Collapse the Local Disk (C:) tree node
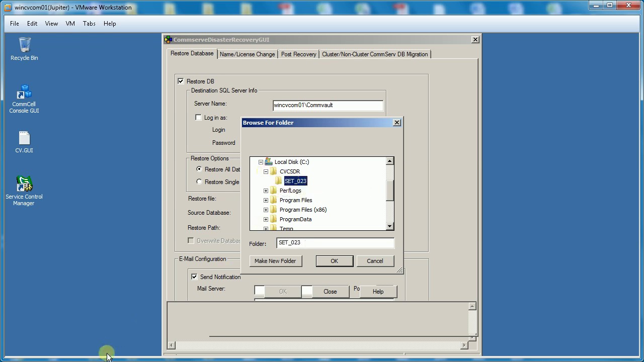Screen dimensions: 644x362 261,162
